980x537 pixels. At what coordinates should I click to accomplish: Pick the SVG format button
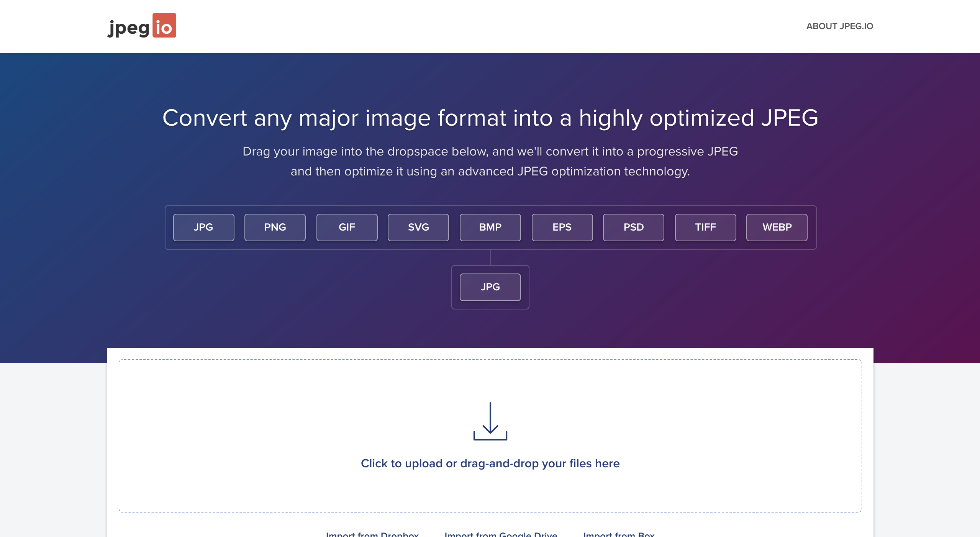pos(418,227)
